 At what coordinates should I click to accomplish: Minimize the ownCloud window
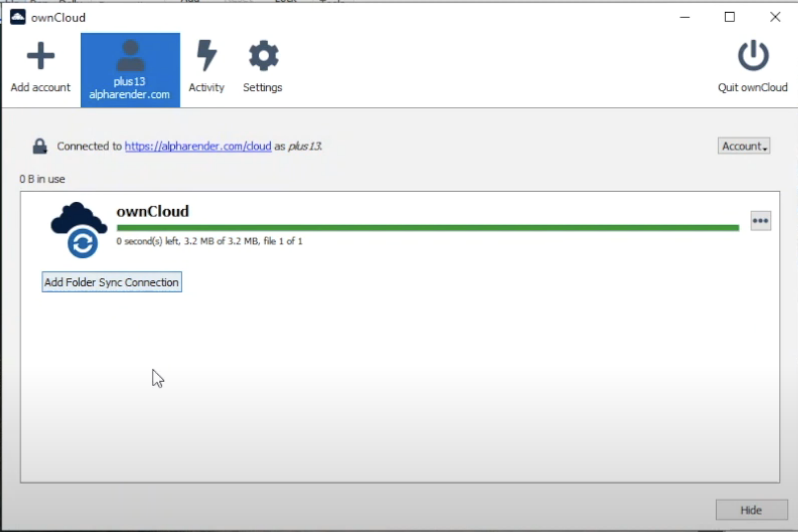pos(685,17)
